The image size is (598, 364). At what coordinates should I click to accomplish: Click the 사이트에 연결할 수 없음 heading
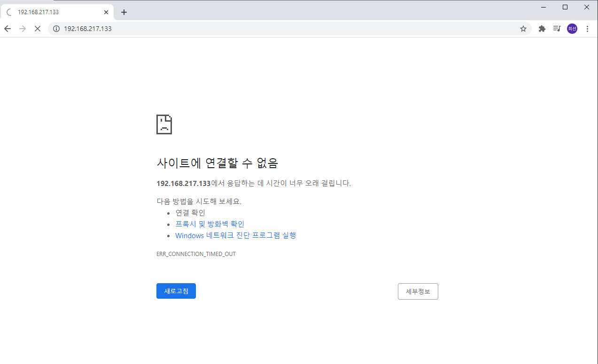(x=217, y=163)
